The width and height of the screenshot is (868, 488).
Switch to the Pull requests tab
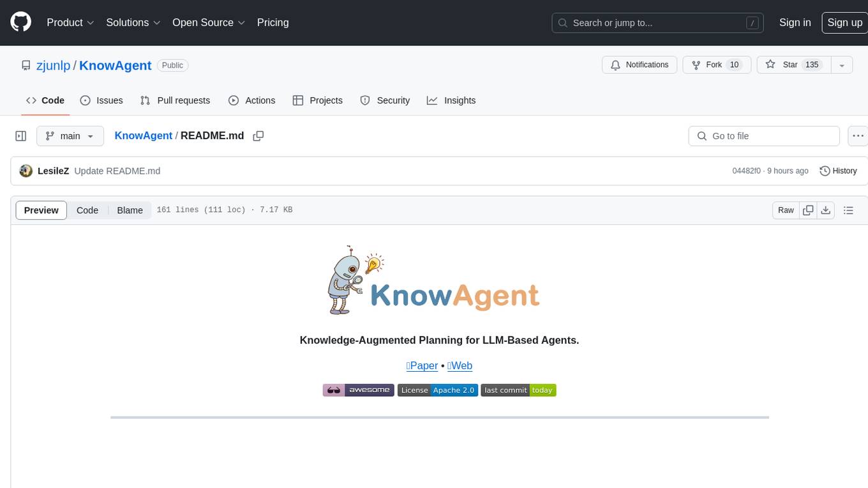pyautogui.click(x=175, y=100)
